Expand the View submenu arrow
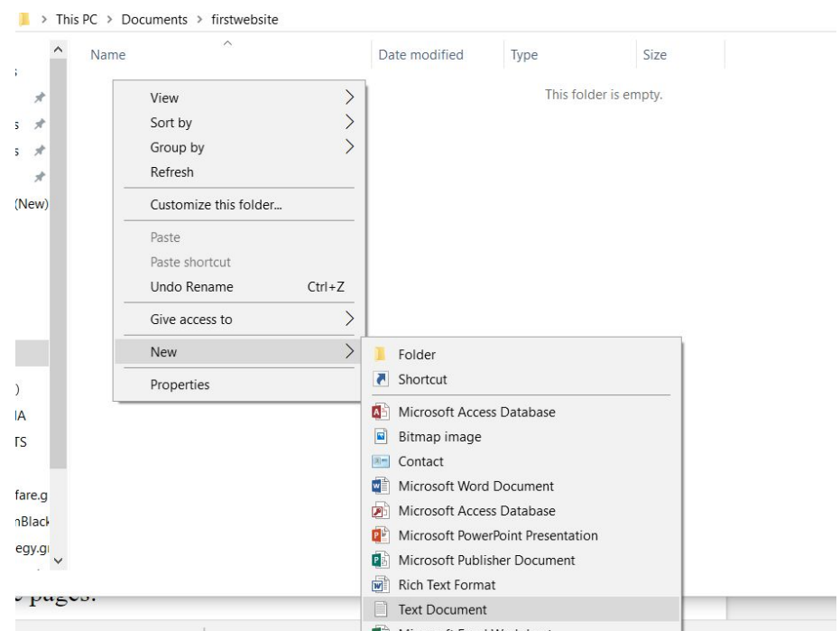Viewport: 840px width, 631px height. point(348,97)
